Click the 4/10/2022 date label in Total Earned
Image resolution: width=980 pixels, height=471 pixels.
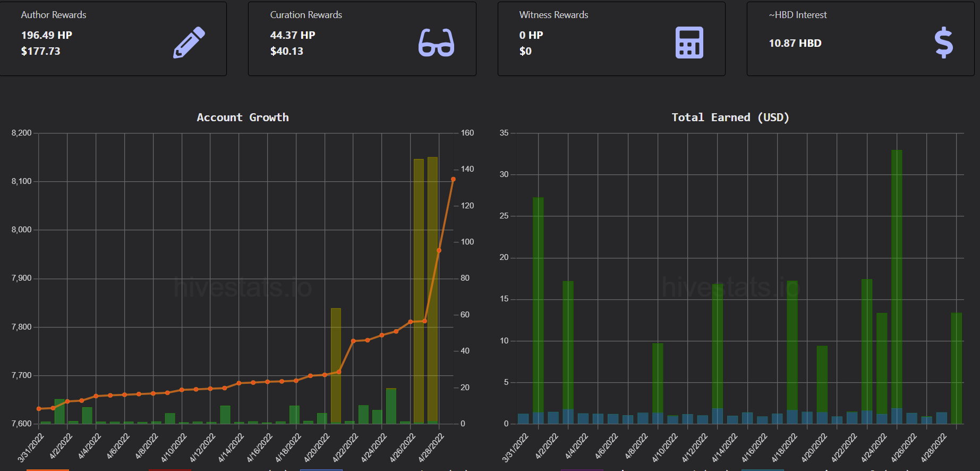(x=664, y=448)
